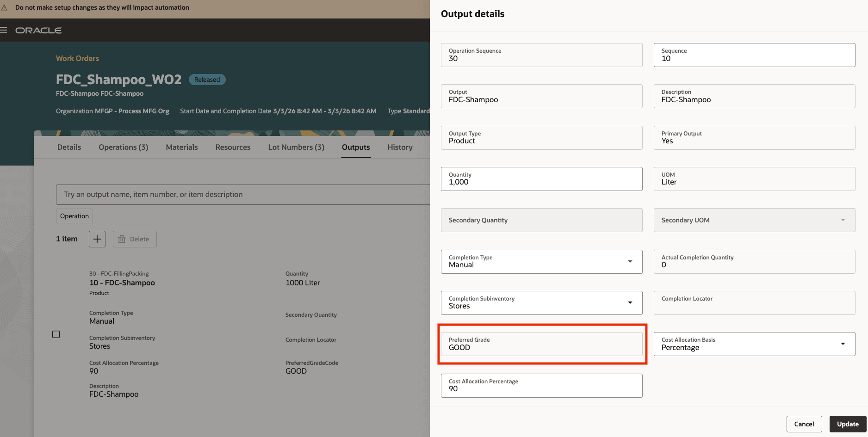Viewport: 868px width, 437px height.
Task: Switch to the Details tab
Action: (x=69, y=147)
